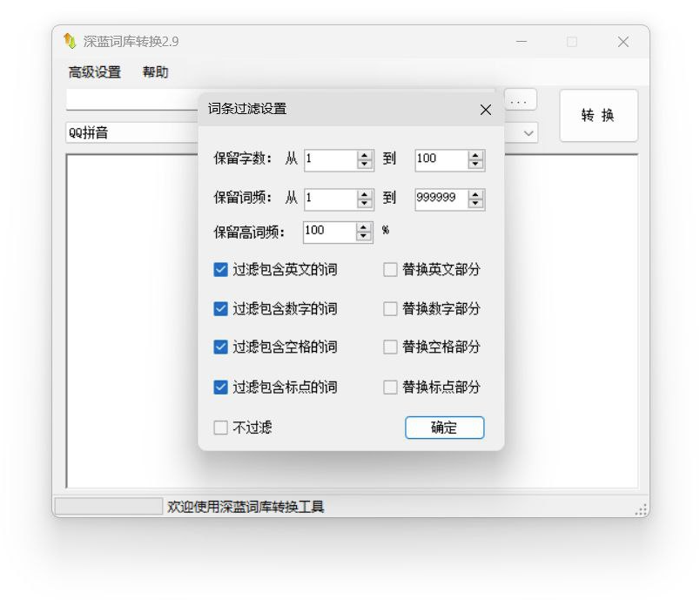This screenshot has width=700, height=600.
Task: Increase 保留词频 maximum 999999 value
Action: coord(476,195)
